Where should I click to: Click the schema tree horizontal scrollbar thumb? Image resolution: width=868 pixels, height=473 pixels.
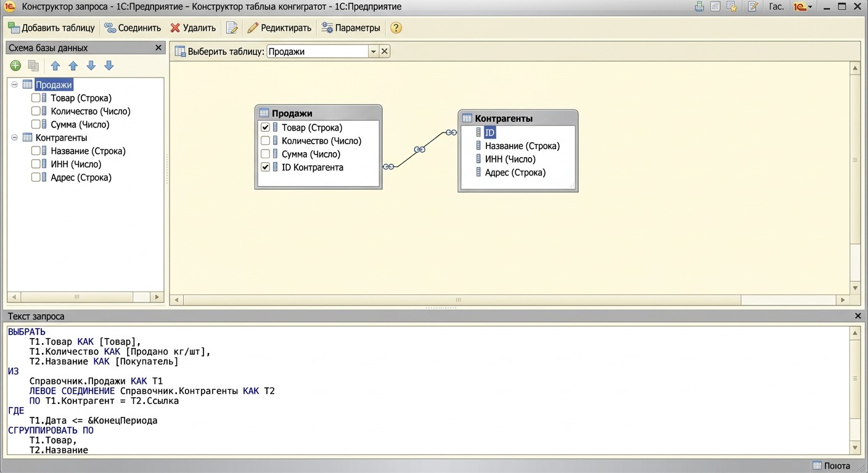(76, 297)
